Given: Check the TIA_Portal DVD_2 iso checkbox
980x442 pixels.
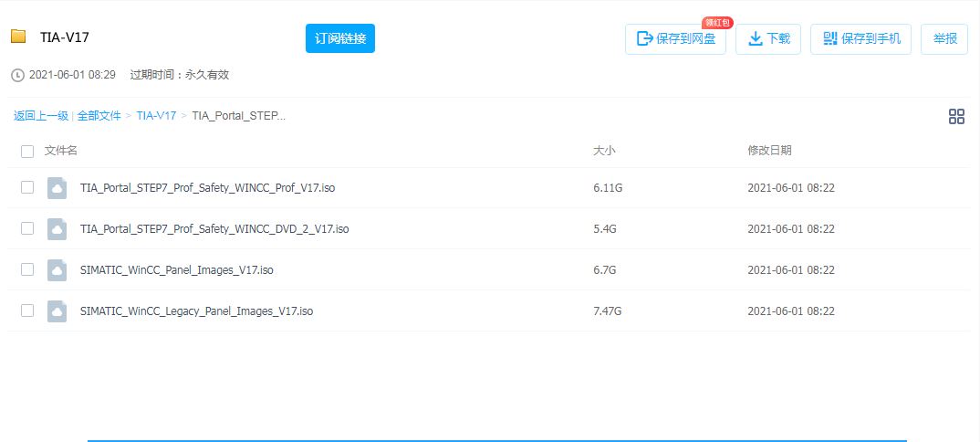Looking at the screenshot, I should (27, 228).
